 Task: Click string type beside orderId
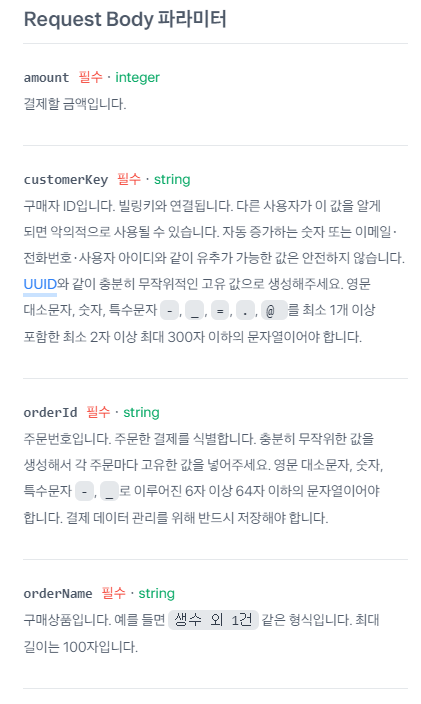[141, 413]
